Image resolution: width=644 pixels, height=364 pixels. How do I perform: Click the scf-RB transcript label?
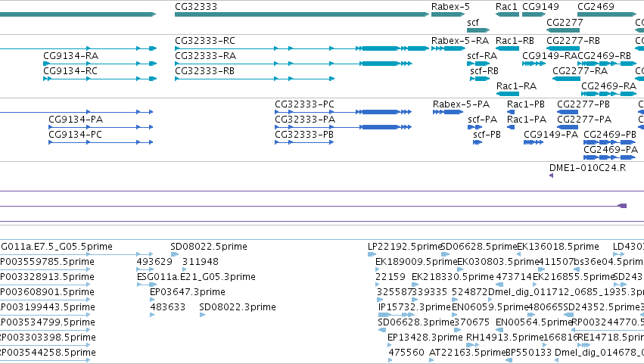(484, 71)
